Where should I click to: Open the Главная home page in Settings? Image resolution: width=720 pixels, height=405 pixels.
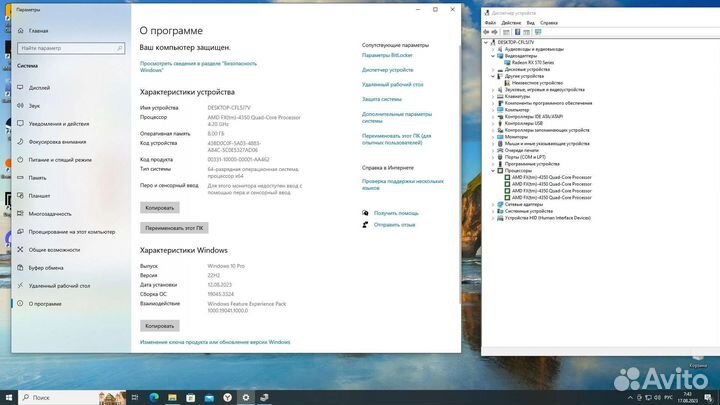click(x=38, y=31)
